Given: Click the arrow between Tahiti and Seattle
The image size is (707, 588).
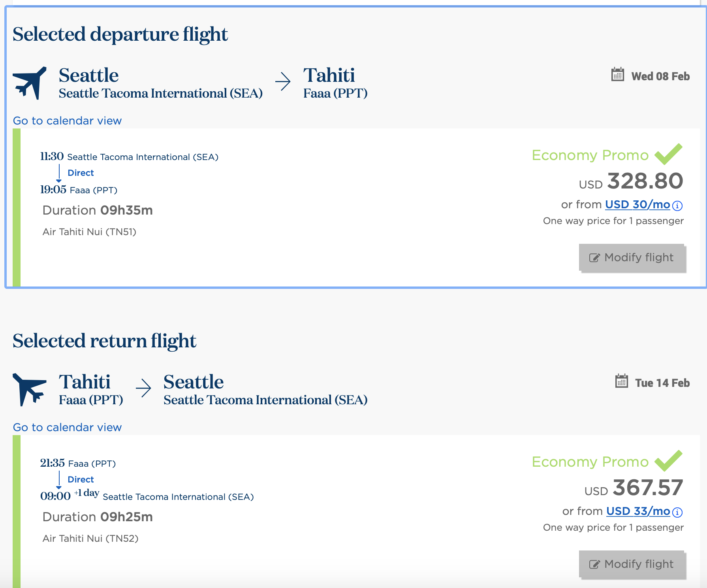Looking at the screenshot, I should [143, 388].
